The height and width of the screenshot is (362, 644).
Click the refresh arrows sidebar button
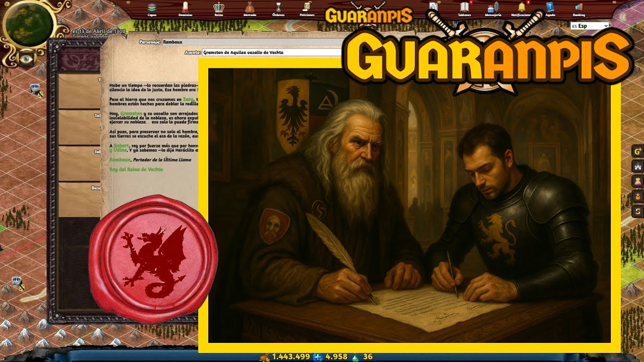(x=638, y=211)
